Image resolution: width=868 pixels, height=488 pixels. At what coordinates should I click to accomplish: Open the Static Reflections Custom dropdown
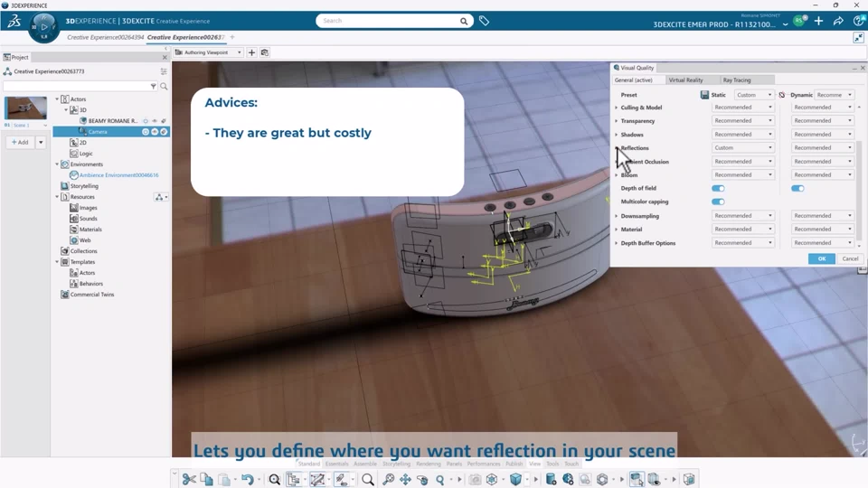coord(742,148)
